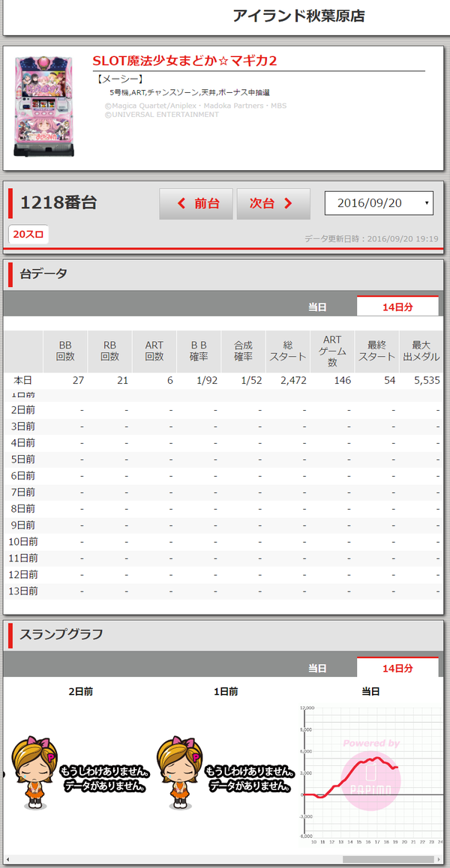Click the 当日 slump graph chart
This screenshot has width=450, height=868.
[371, 774]
